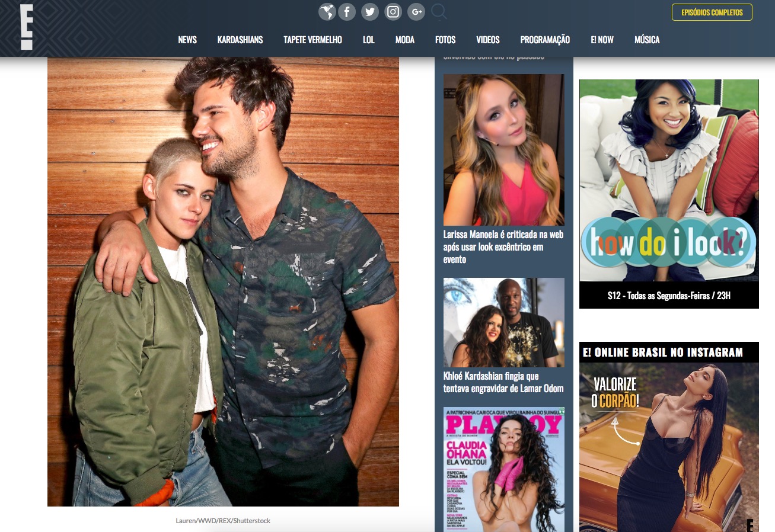The image size is (775, 532).
Task: Click the Playboy Claudia Ohana cover thumbnail
Action: point(504,468)
